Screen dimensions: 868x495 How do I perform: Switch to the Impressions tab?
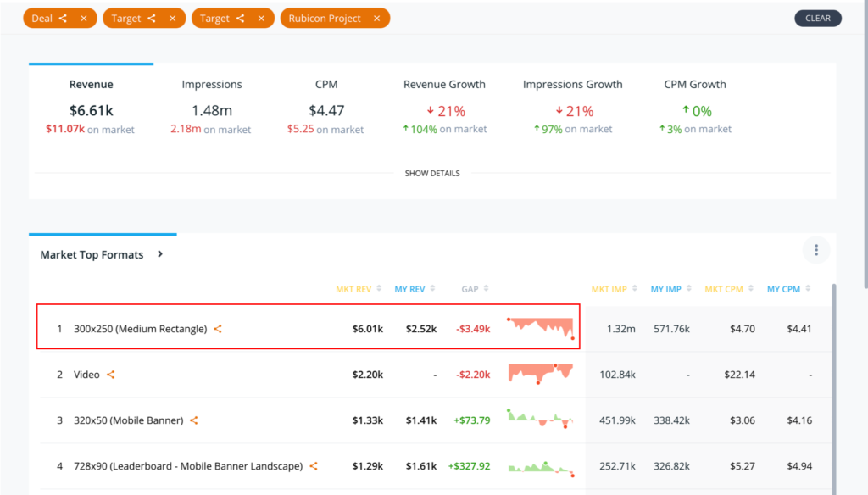(x=211, y=84)
